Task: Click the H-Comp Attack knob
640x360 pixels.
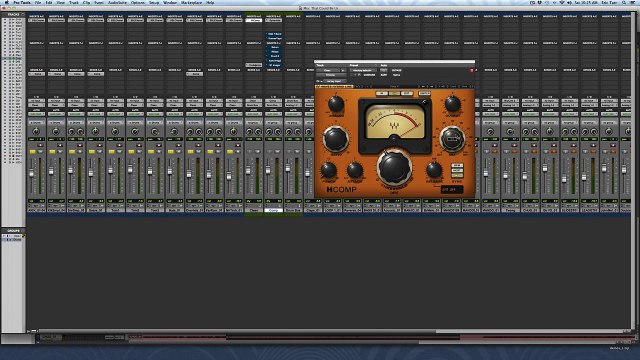Action: pos(355,170)
